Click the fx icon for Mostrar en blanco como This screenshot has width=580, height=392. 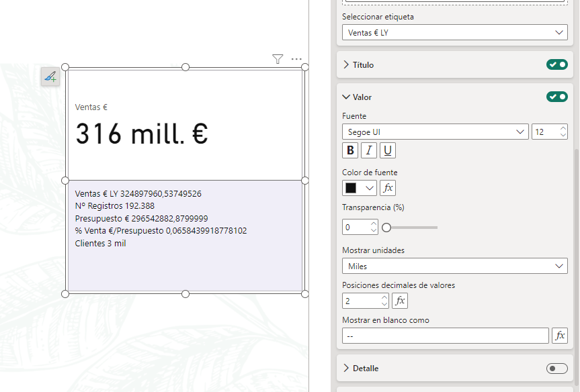point(560,336)
